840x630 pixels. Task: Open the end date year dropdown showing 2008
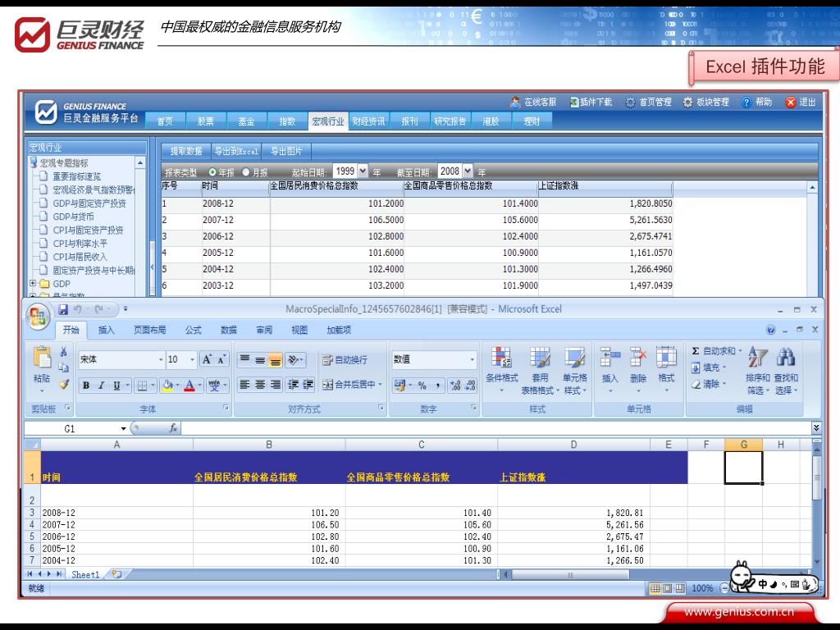(468, 171)
